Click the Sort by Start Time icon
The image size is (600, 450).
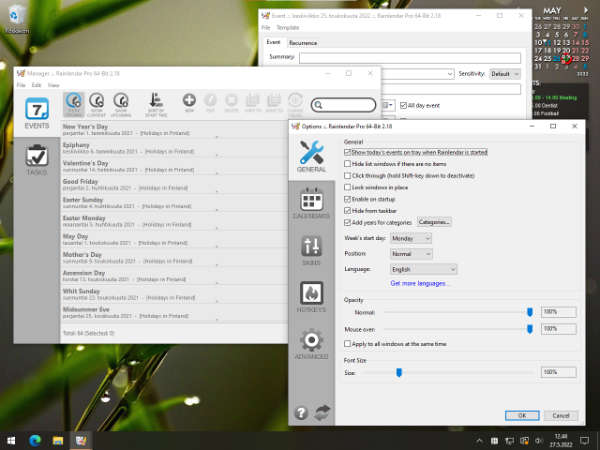point(156,102)
